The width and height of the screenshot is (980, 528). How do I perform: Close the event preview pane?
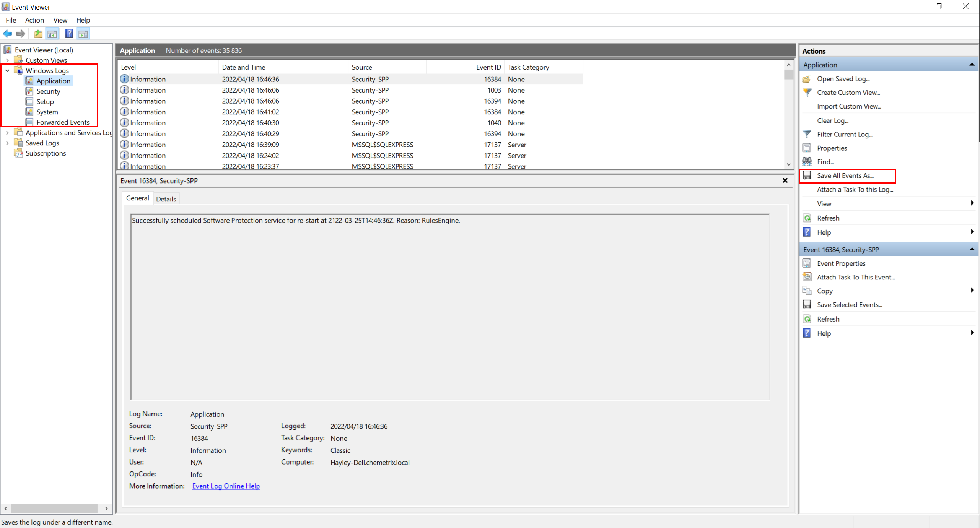coord(785,180)
